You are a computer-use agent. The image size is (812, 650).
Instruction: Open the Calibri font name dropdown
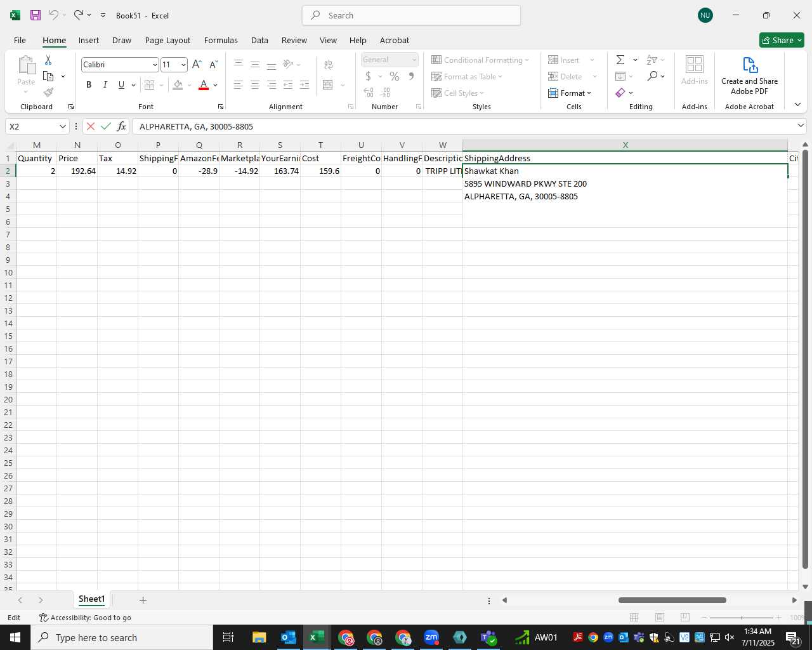point(155,65)
